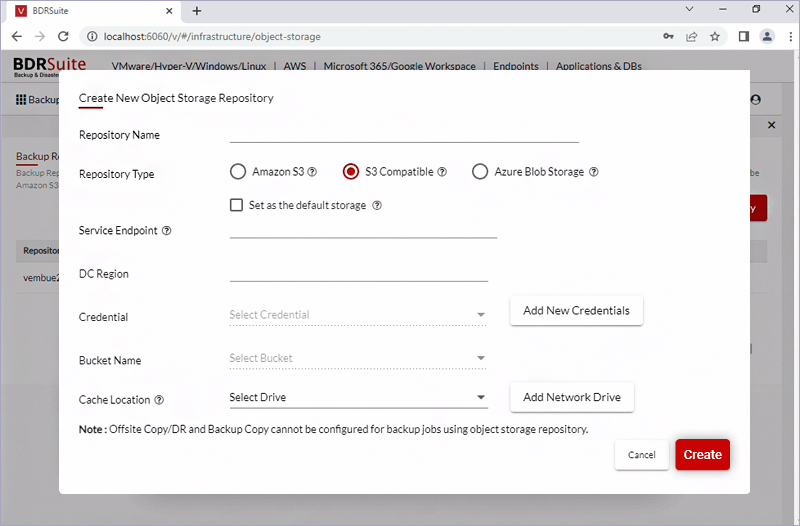
Task: Click help icon beside Cache Location
Action: click(159, 399)
